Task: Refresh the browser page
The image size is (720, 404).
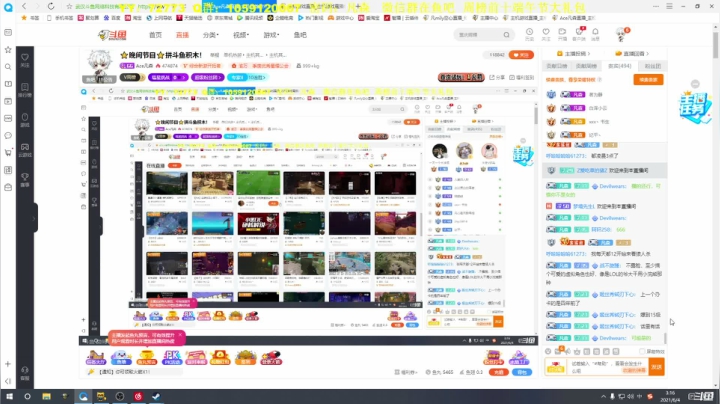Action: coord(51,6)
